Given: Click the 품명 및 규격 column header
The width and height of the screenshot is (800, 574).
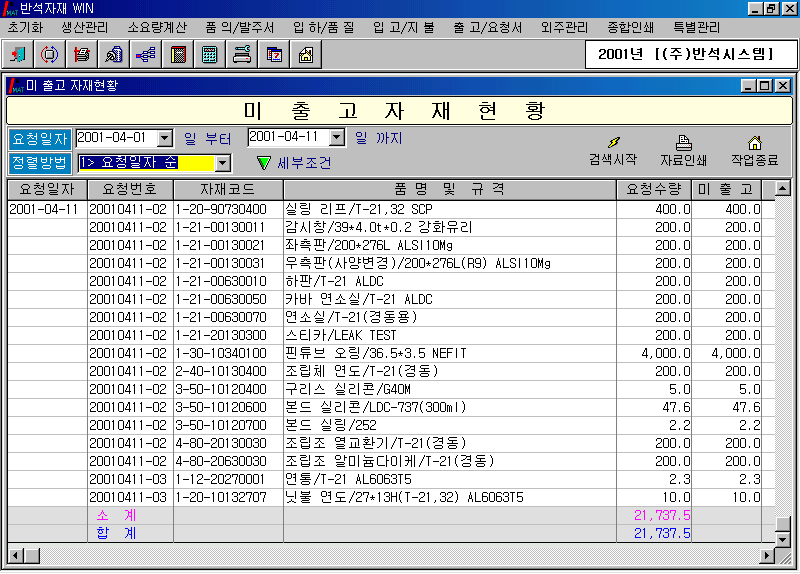Looking at the screenshot, I should 449,189.
